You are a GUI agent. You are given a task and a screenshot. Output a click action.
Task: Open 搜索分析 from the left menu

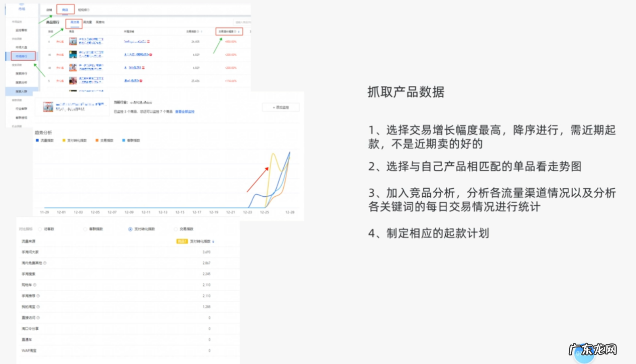click(23, 81)
